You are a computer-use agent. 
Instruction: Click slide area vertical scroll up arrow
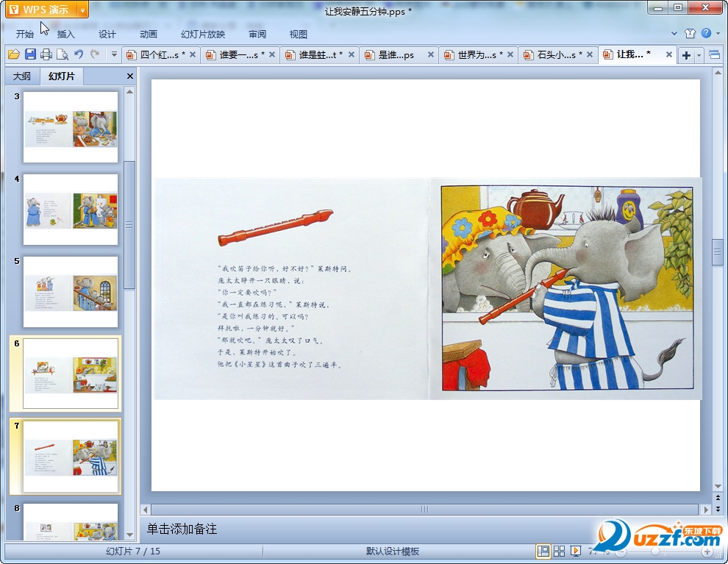pyautogui.click(x=718, y=73)
